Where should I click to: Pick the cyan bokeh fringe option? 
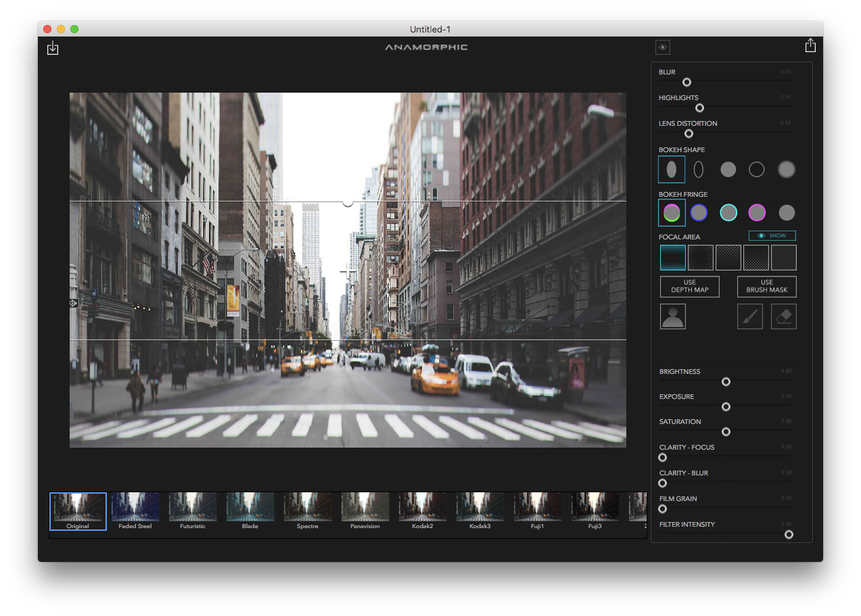click(x=728, y=213)
